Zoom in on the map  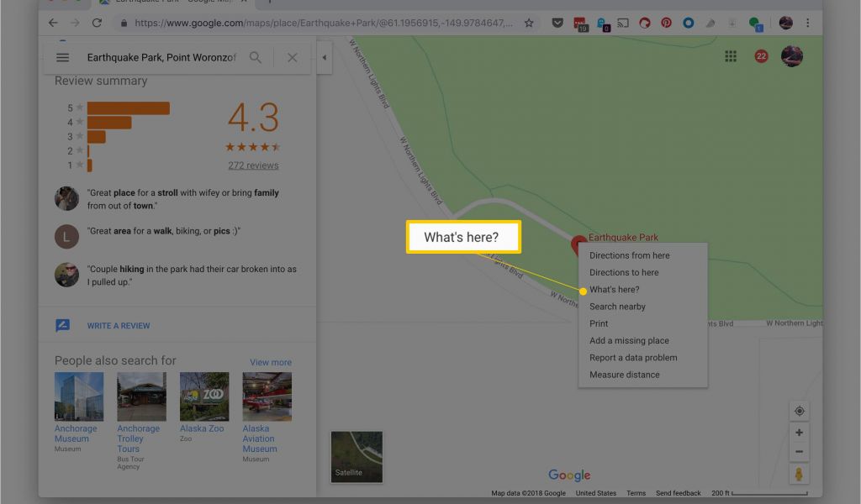[800, 433]
